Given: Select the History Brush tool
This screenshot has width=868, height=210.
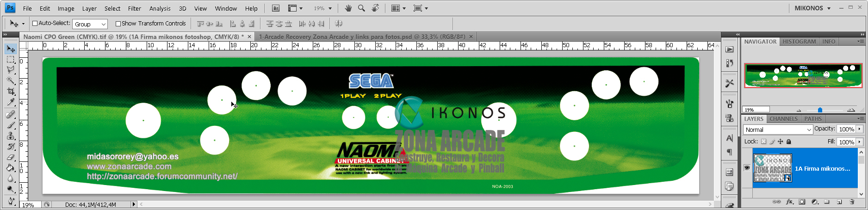Looking at the screenshot, I should coord(11,147).
